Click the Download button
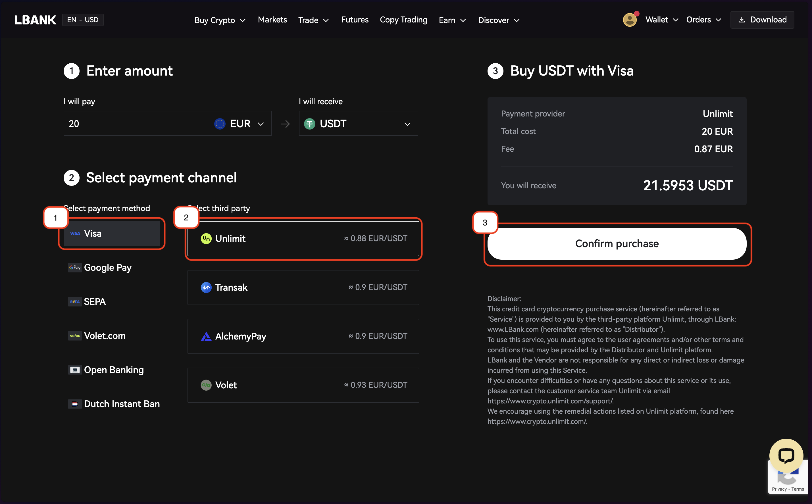812x504 pixels. pyautogui.click(x=762, y=20)
